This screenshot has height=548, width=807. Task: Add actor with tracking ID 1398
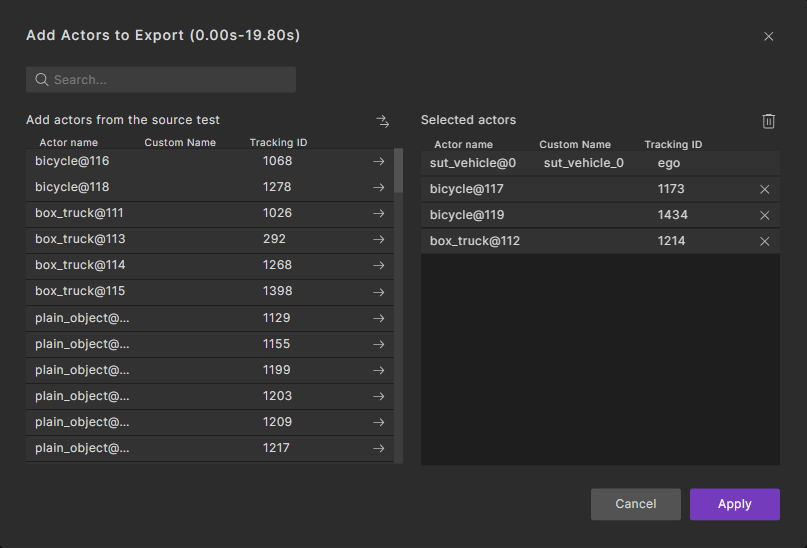(x=379, y=291)
